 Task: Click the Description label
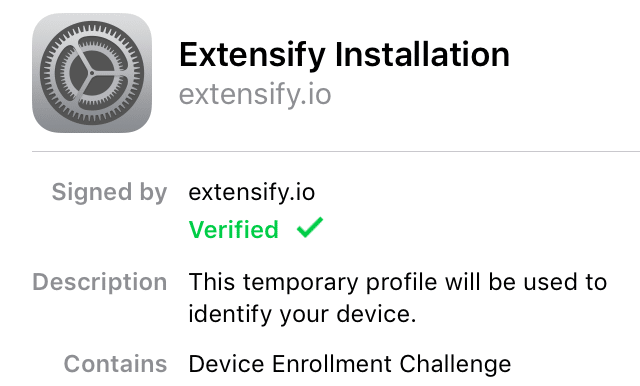(x=100, y=282)
